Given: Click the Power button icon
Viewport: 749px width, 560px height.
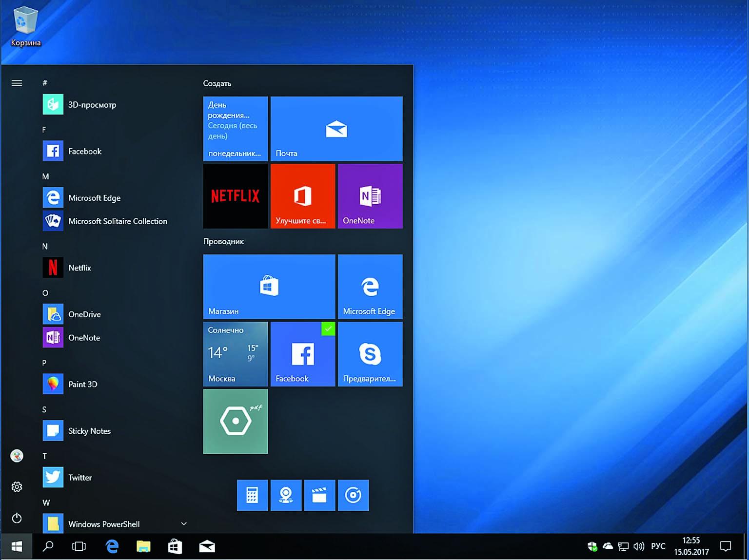Looking at the screenshot, I should [17, 518].
